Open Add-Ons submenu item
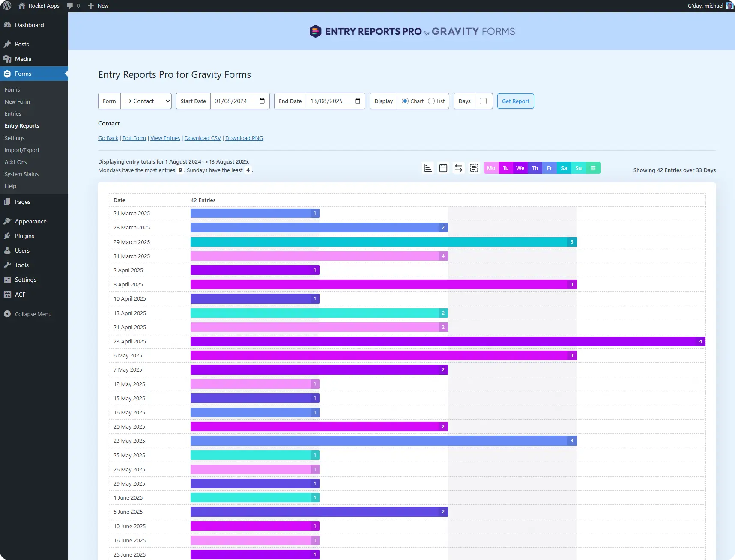Viewport: 735px width, 560px height. tap(16, 162)
